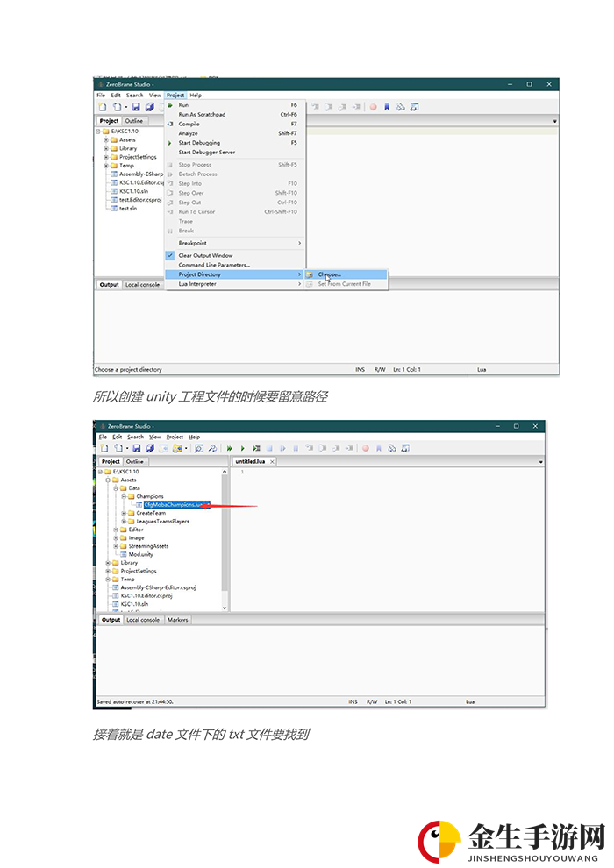Open Search menu in lower window menu bar
This screenshot has height=868, width=614.
(135, 437)
